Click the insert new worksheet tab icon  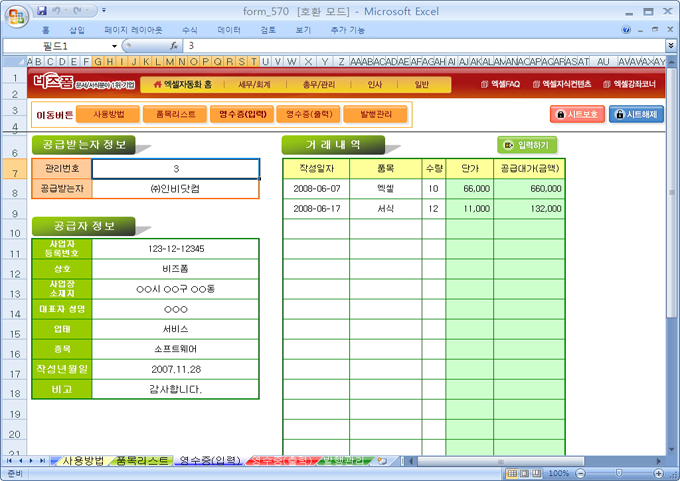381,460
